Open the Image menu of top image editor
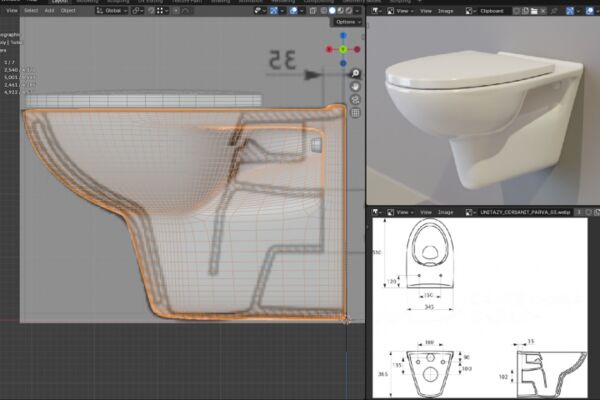The height and width of the screenshot is (400, 600). pos(445,11)
